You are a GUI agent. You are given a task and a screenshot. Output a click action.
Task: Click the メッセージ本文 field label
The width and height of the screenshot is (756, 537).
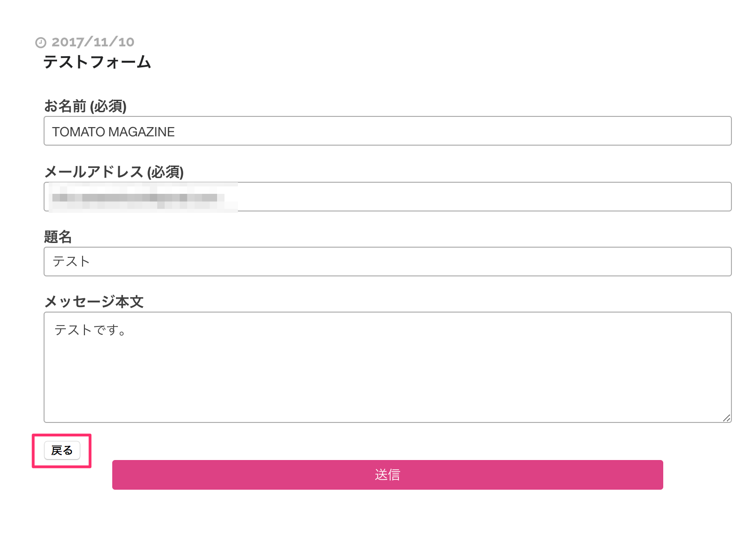(94, 302)
